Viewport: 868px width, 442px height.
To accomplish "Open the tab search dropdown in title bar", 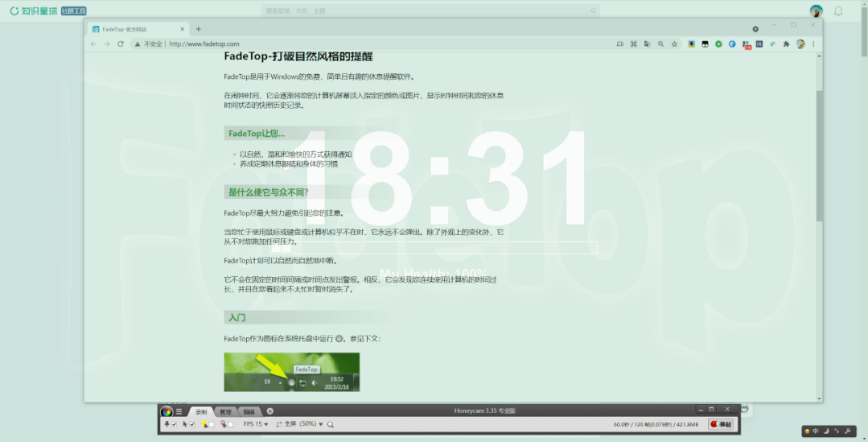I will tap(755, 29).
